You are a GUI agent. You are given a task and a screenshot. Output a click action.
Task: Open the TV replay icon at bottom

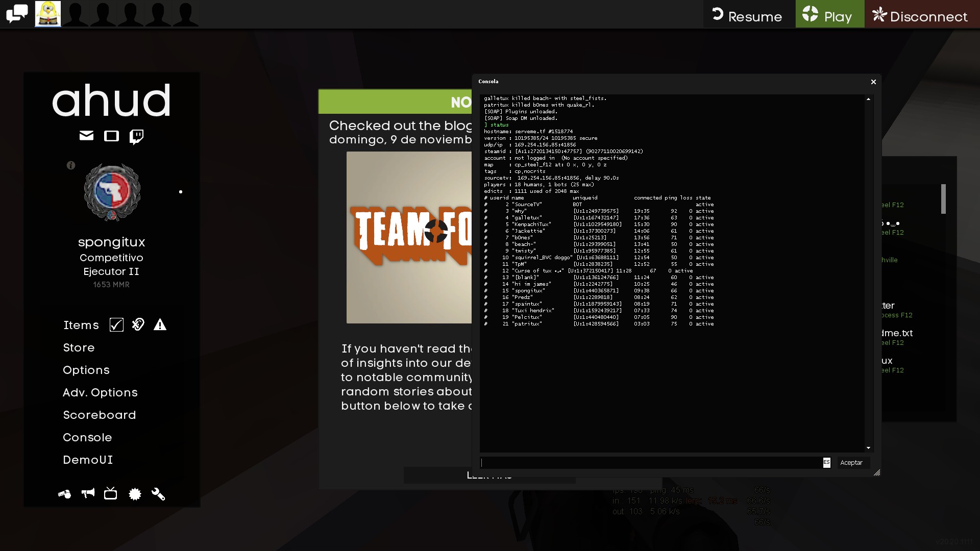tap(110, 493)
